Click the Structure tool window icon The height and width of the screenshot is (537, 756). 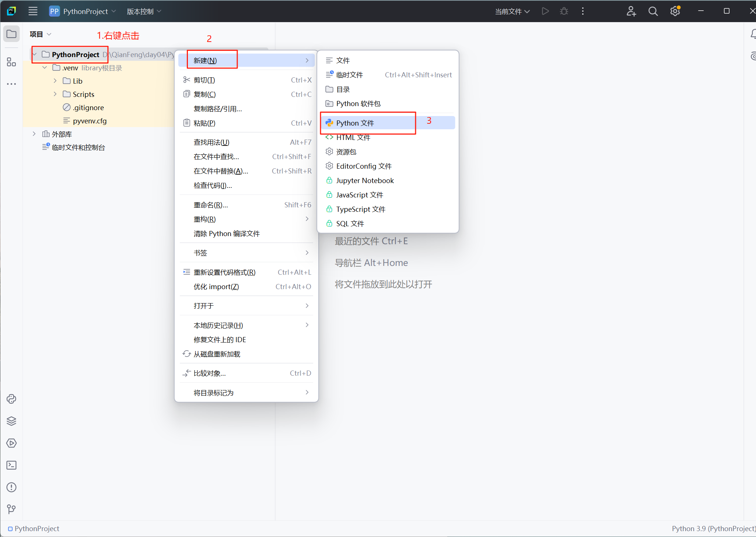point(11,62)
